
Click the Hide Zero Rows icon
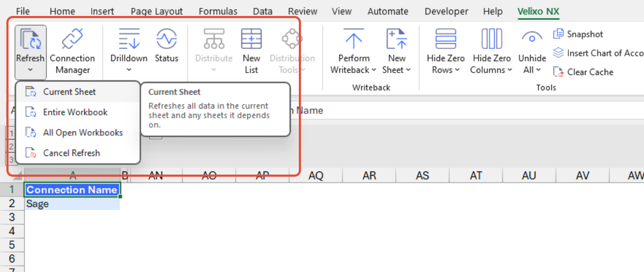tap(446, 39)
